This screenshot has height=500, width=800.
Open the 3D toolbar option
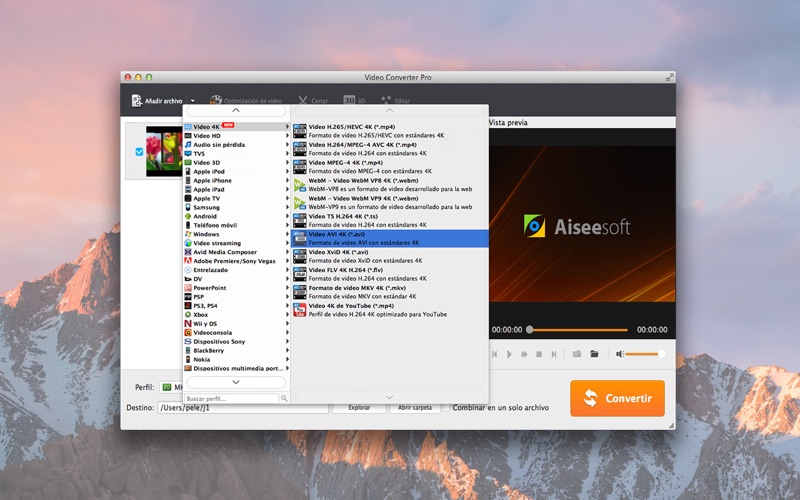point(354,101)
